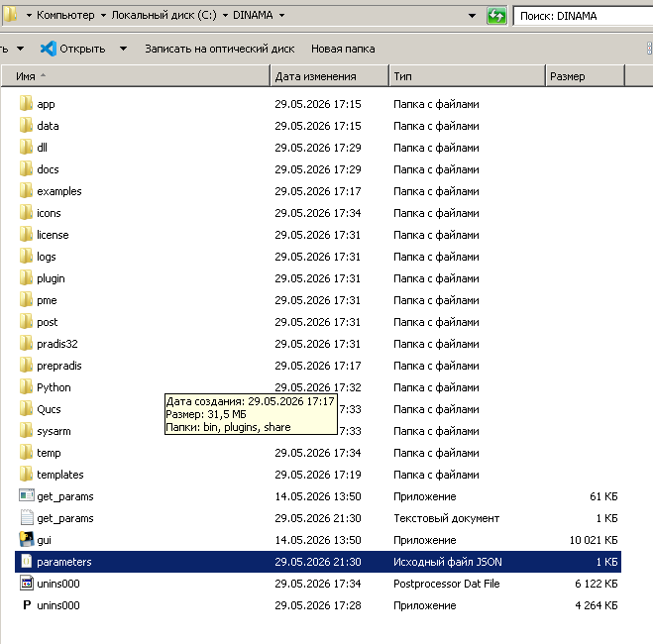Select the examples folder icon
The image size is (653, 644).
click(26, 190)
